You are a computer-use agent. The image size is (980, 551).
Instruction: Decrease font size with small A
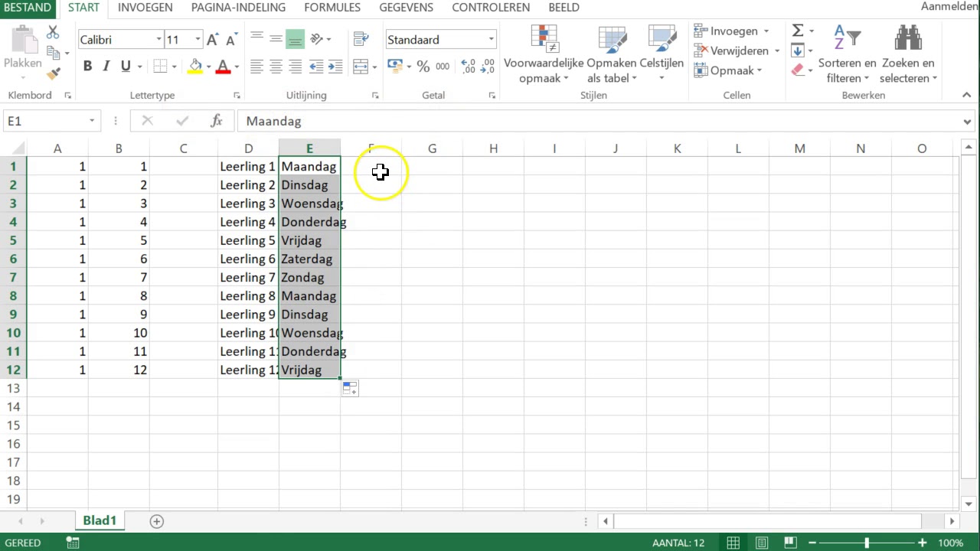click(x=230, y=40)
